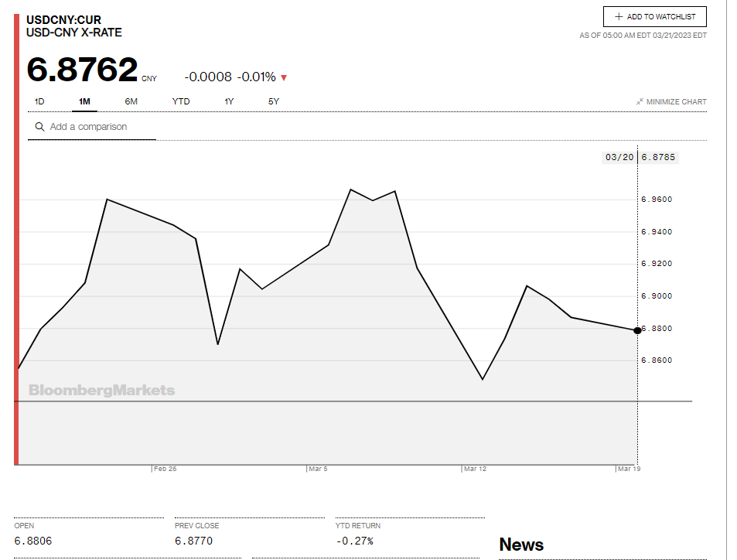Select the YTD range tab
The width and height of the screenshot is (737, 560).
pyautogui.click(x=181, y=101)
